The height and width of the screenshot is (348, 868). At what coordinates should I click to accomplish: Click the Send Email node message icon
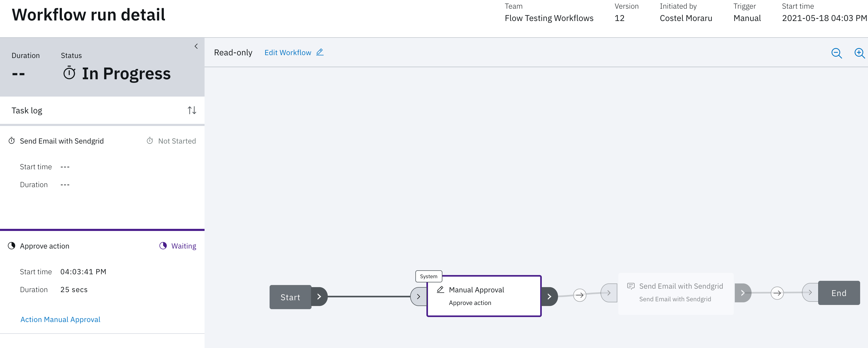[x=631, y=286]
